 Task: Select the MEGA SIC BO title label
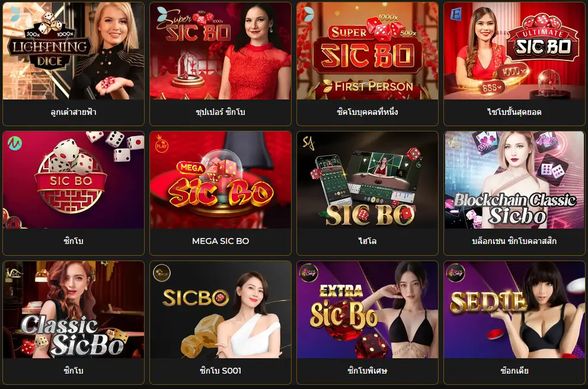pyautogui.click(x=220, y=241)
